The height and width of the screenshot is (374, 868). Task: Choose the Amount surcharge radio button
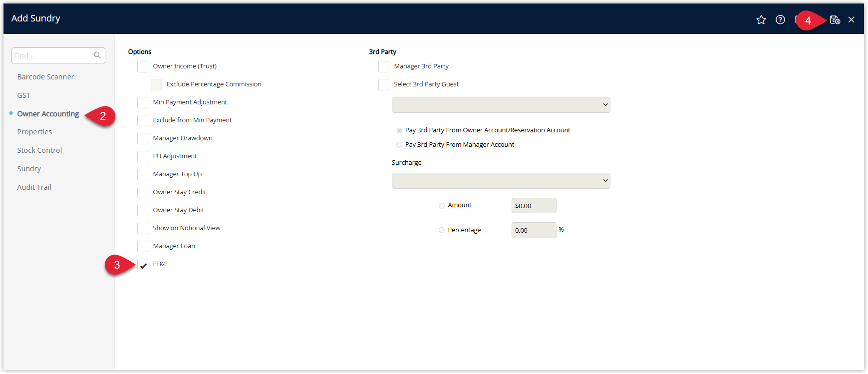click(442, 205)
